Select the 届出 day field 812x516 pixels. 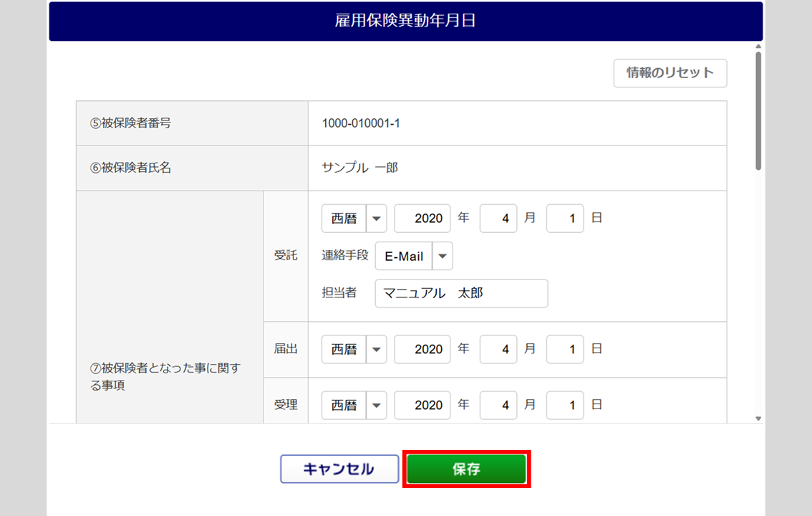(x=565, y=349)
